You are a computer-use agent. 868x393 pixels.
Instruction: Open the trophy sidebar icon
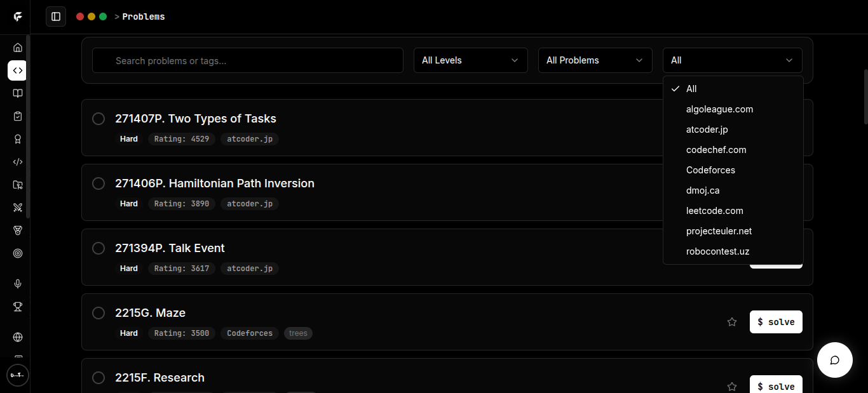18,307
